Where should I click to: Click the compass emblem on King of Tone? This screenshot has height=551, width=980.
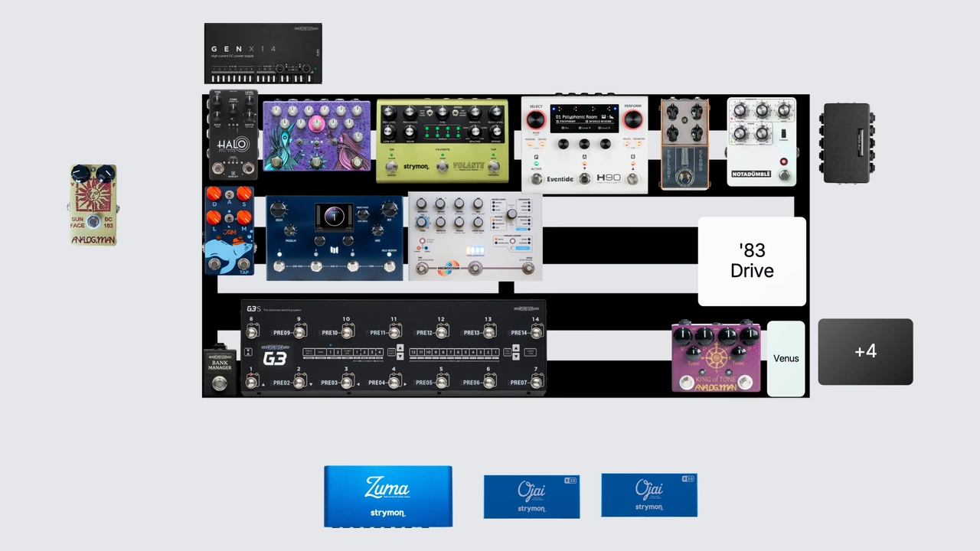tap(716, 358)
